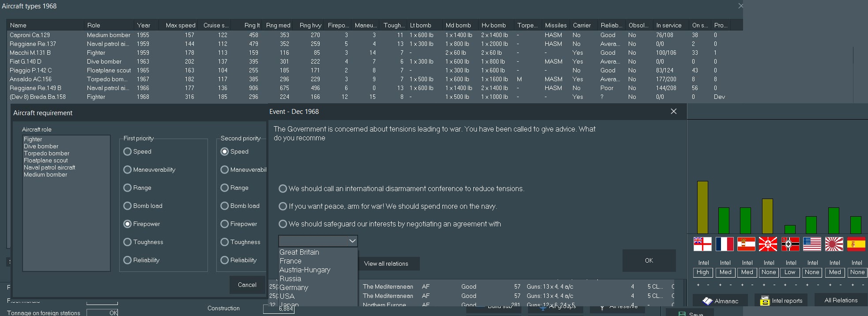Increase intel on Great Britain with plus
Viewport: 868px width, 316px height.
point(698,285)
